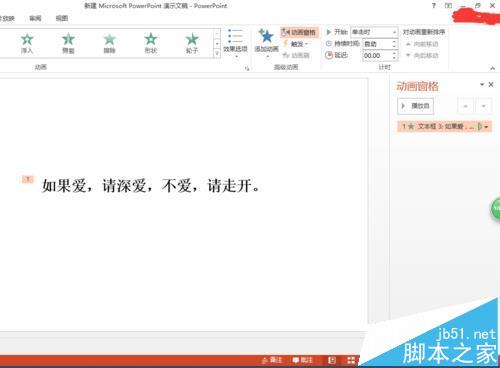Open the 视图 view ribbon tab

[62, 18]
